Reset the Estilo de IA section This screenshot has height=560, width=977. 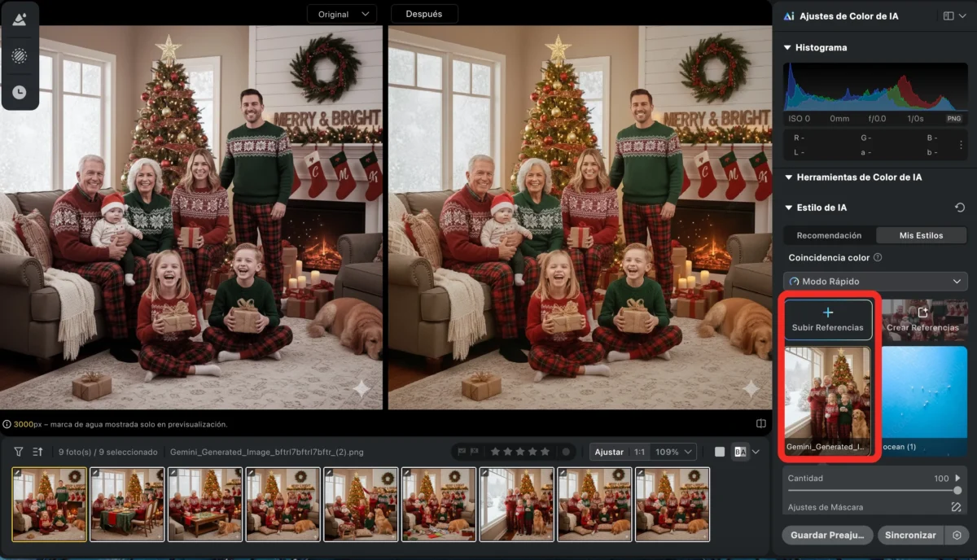click(959, 208)
